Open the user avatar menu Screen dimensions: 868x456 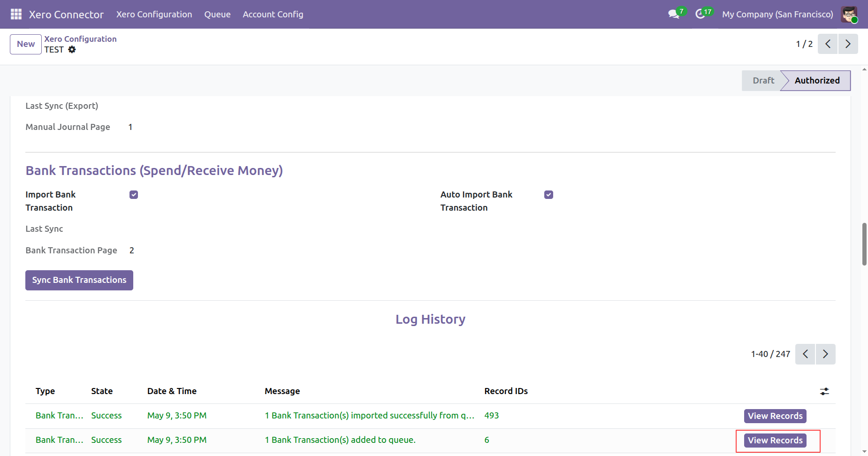(849, 14)
